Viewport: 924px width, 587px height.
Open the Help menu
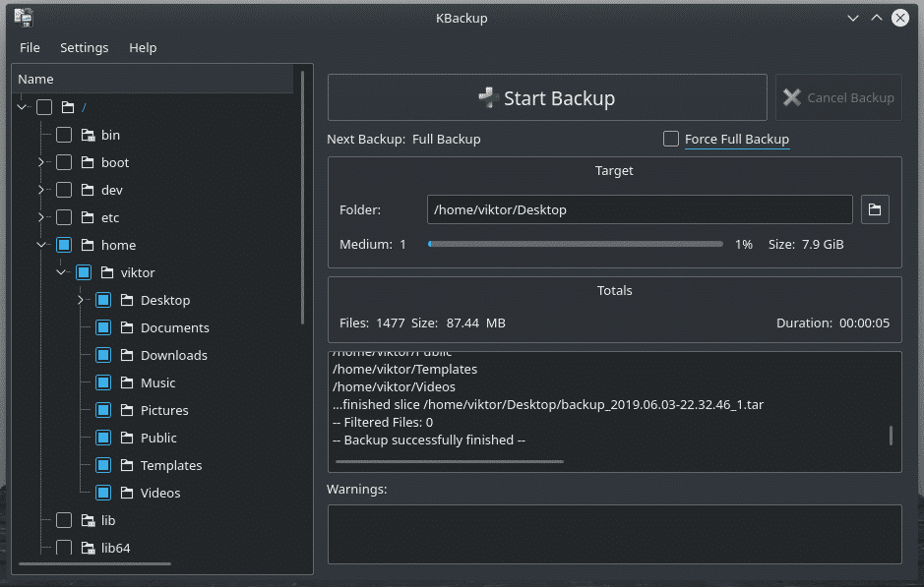pos(143,48)
